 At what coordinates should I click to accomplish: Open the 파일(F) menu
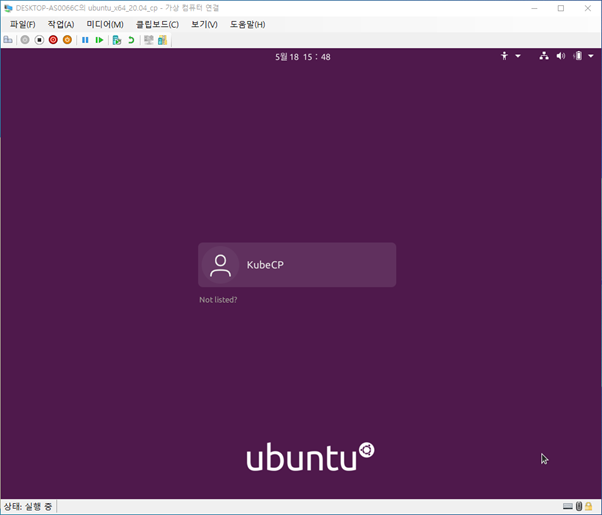22,25
